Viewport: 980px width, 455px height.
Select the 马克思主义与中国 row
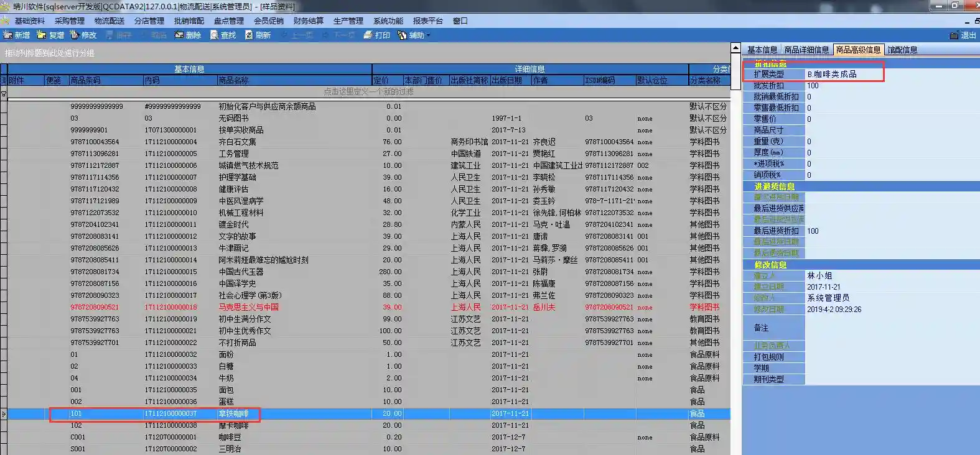[249, 307]
